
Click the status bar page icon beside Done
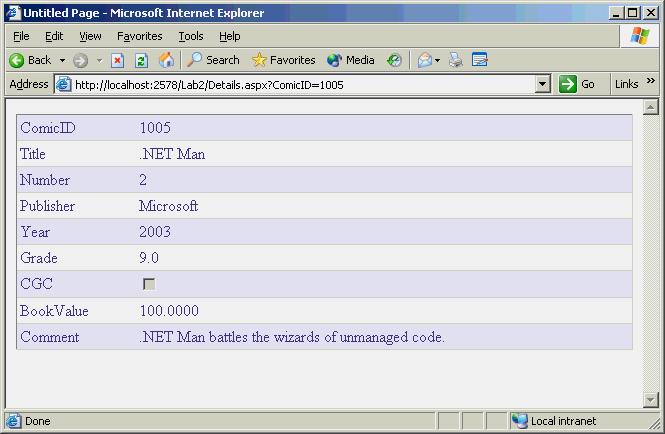(x=14, y=421)
